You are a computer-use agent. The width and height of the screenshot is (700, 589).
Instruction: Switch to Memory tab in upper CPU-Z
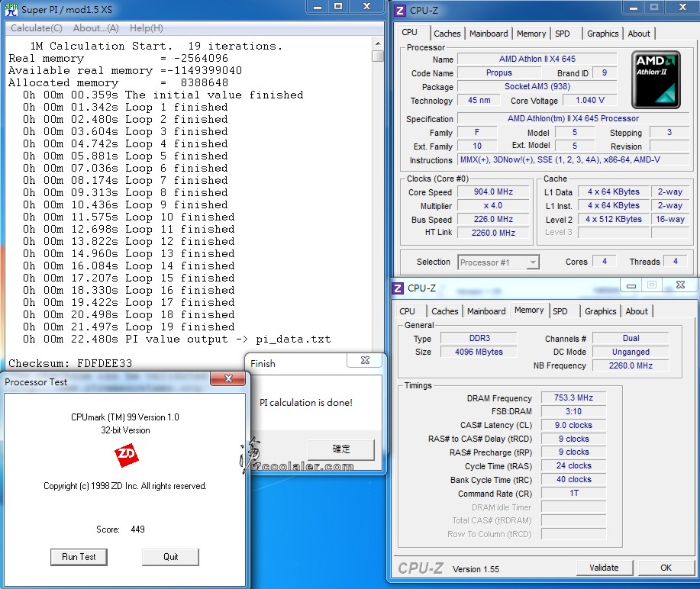click(531, 34)
